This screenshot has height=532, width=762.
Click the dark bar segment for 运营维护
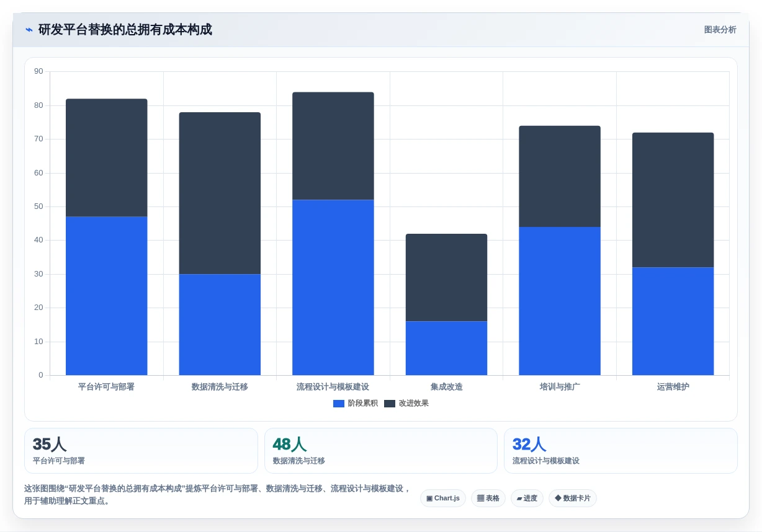point(673,200)
